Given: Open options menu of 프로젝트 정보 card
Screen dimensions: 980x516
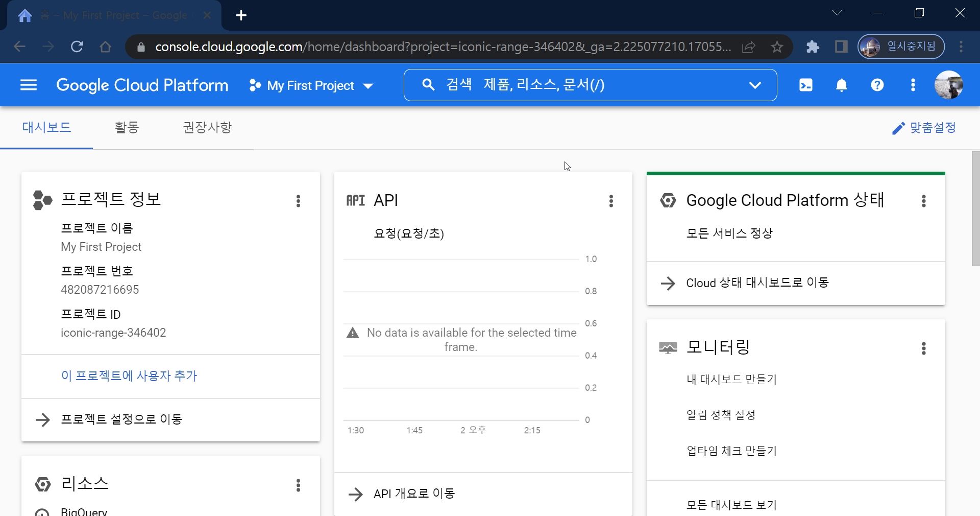Looking at the screenshot, I should coord(299,201).
